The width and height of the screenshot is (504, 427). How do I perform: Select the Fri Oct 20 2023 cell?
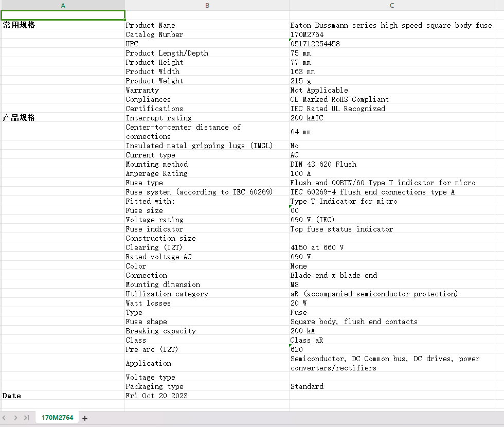(x=207, y=396)
